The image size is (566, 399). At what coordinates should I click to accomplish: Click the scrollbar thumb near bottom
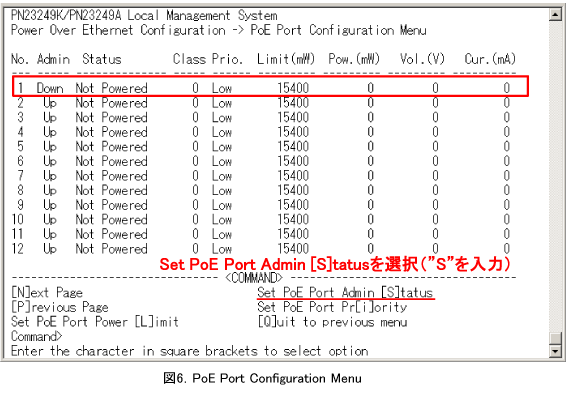pos(555,338)
